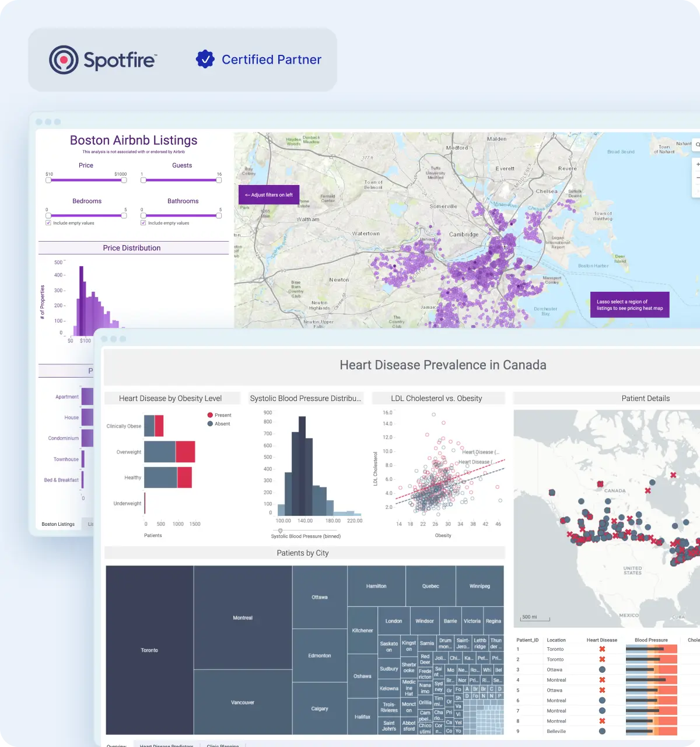The image size is (700, 747).
Task: Expand the truncated Systolic Blood Pressure Distribution title
Action: pyautogui.click(x=306, y=398)
